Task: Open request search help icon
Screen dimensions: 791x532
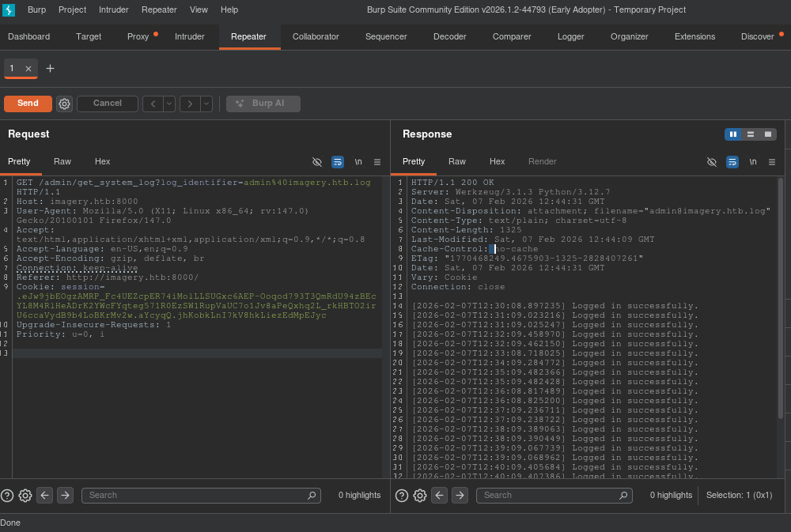Action: coord(7,496)
